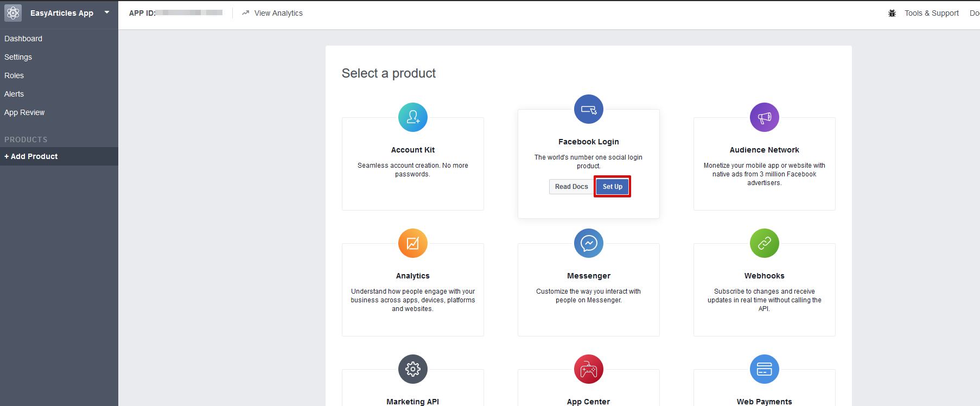This screenshot has height=406, width=980.
Task: Click the Analytics description text
Action: [413, 300]
